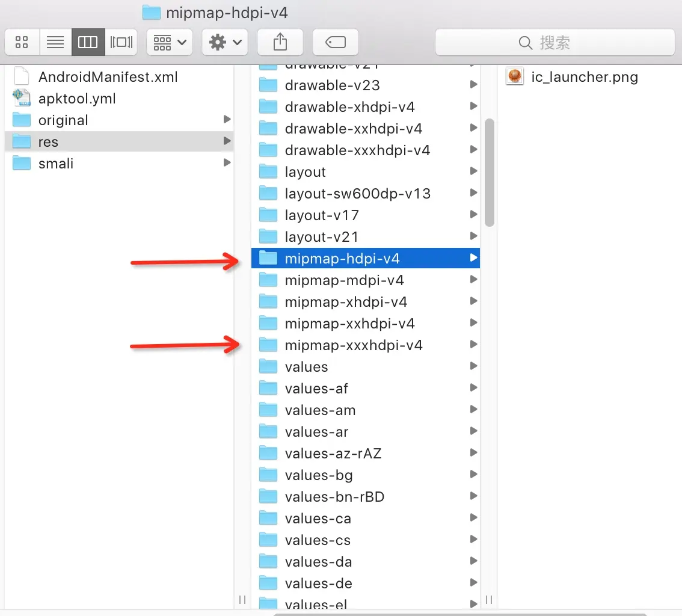Open the values-cs folder
Screen dimensions: 682x616
coord(366,540)
